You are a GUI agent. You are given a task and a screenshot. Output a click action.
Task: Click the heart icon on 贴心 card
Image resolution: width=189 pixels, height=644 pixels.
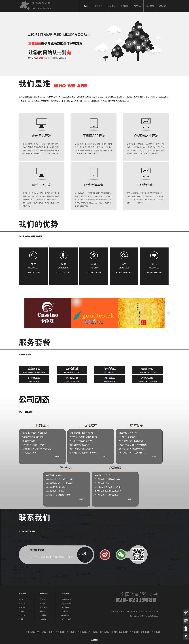(x=154, y=255)
